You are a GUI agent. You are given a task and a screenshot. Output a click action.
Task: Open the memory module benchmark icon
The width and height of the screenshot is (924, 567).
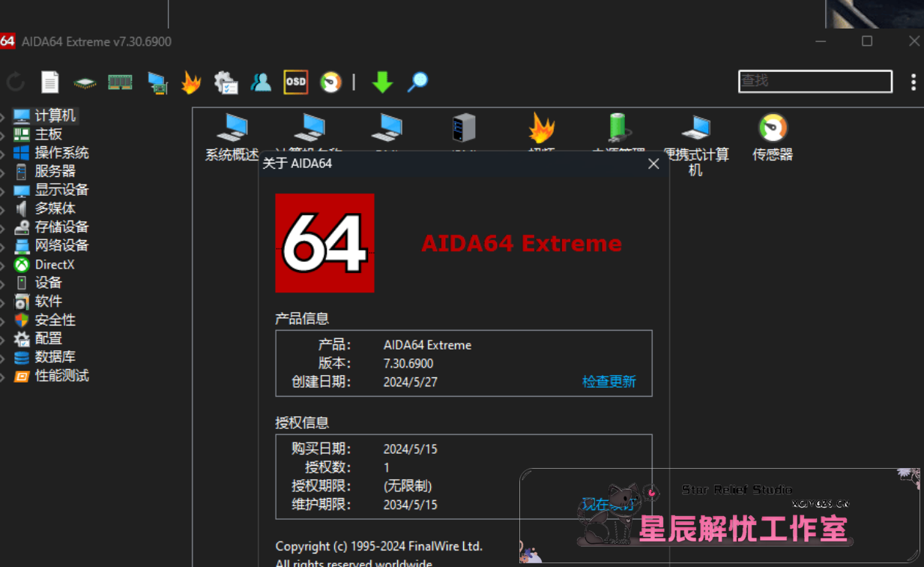120,82
